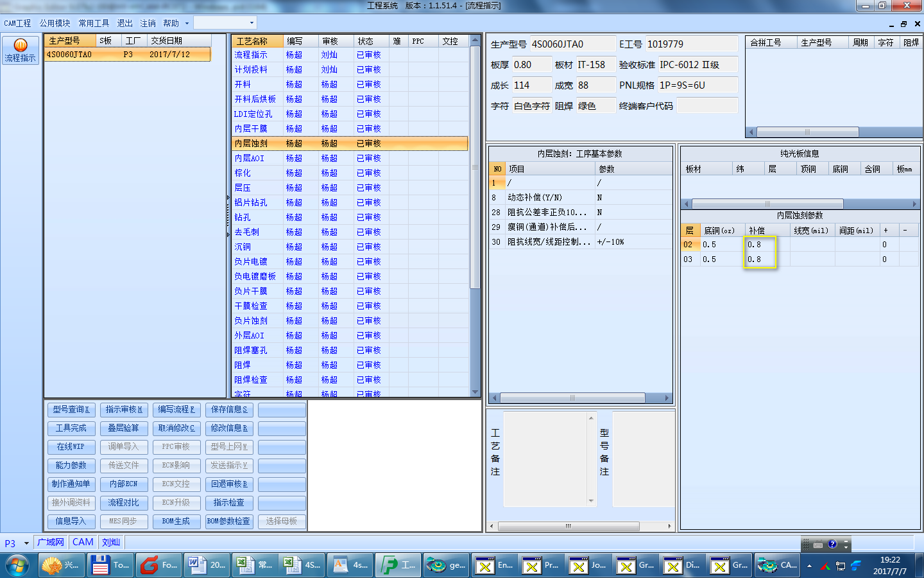Switch to the CA... taskbar item
The width and height of the screenshot is (924, 578).
point(777,565)
